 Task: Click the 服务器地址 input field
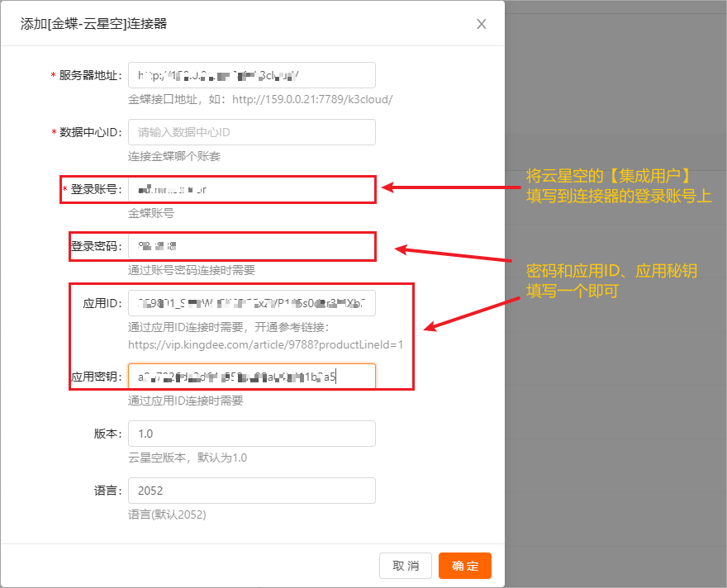251,75
